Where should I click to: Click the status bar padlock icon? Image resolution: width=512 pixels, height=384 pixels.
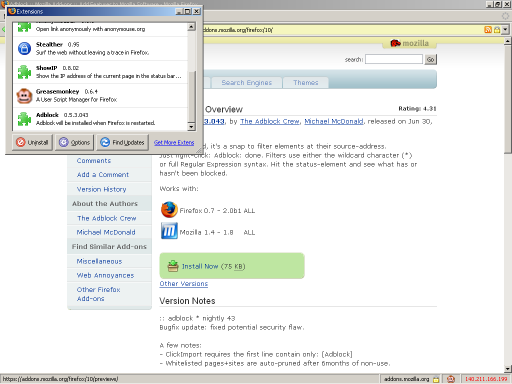(436, 379)
